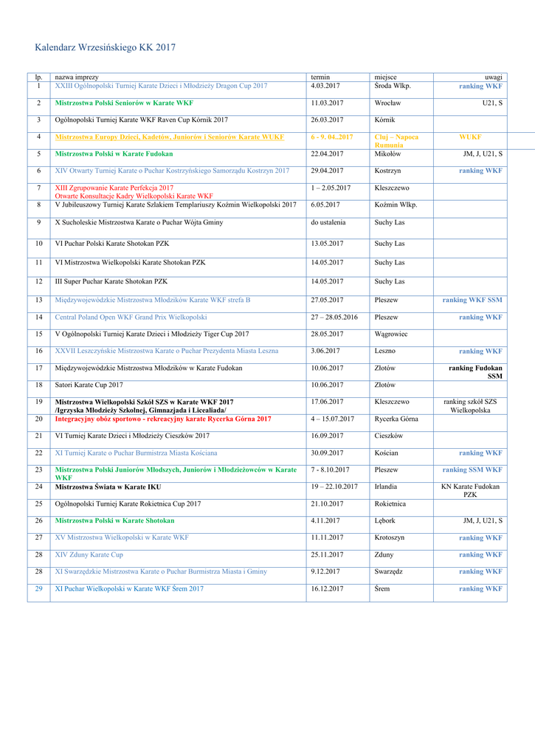This screenshot has width=535, height=756.
Task: Click the orange WUKF remark
Action: pos(470,137)
